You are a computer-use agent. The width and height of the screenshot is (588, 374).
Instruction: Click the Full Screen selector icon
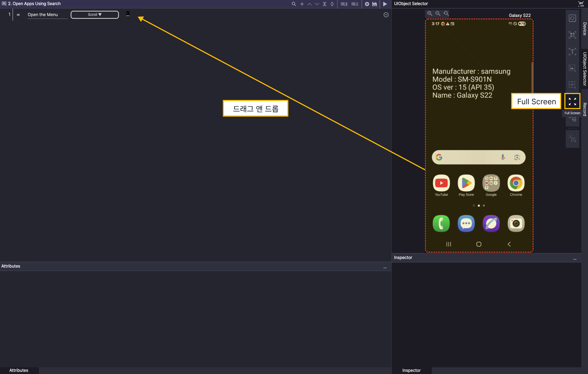point(572,101)
